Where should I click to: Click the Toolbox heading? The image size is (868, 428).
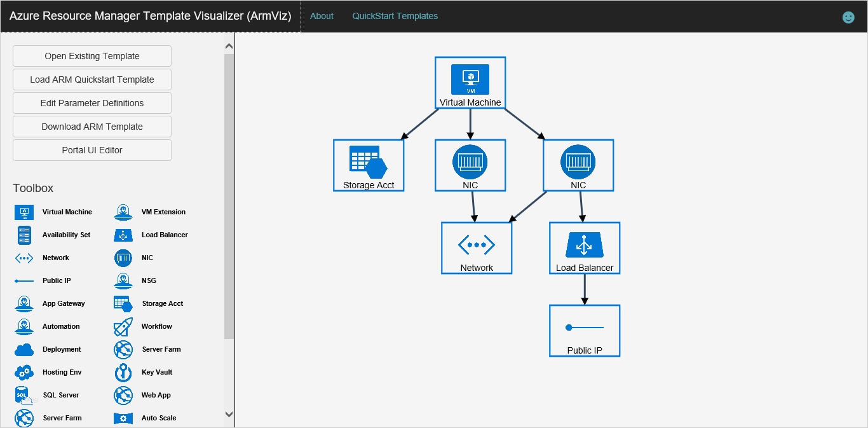pyautogui.click(x=33, y=188)
